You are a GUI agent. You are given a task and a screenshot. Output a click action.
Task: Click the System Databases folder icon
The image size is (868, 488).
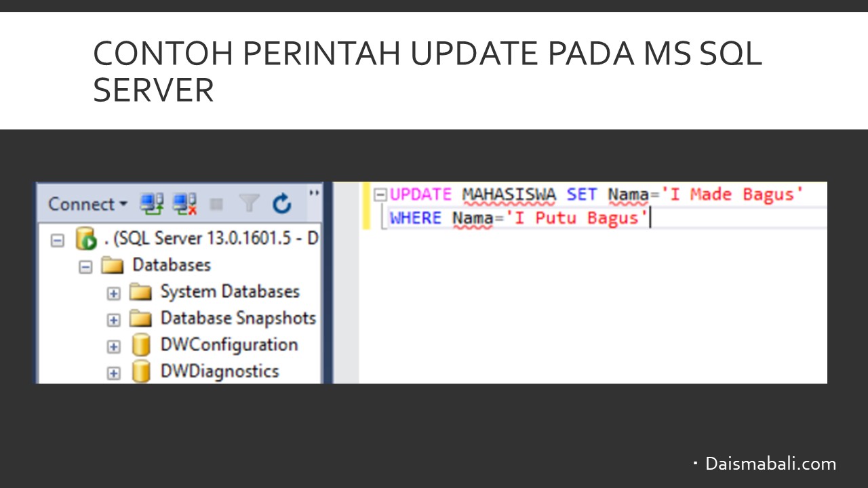pos(140,292)
